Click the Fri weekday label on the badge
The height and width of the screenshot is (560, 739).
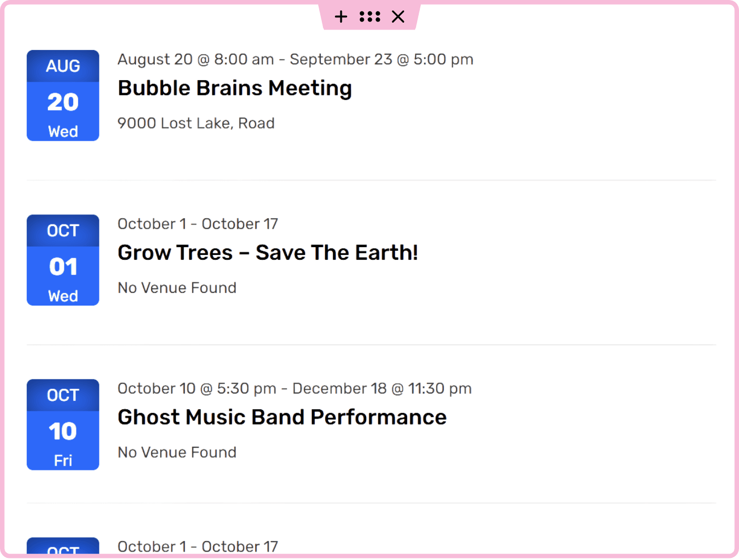[x=63, y=460]
